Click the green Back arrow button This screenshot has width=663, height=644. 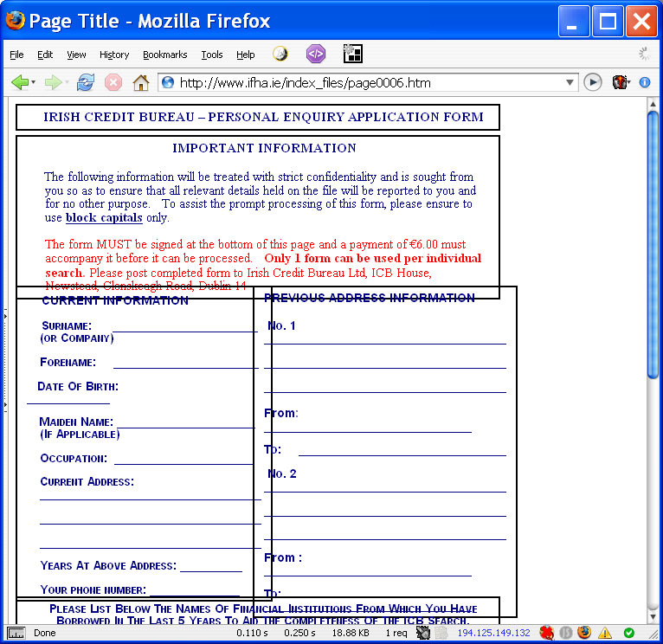(19, 82)
